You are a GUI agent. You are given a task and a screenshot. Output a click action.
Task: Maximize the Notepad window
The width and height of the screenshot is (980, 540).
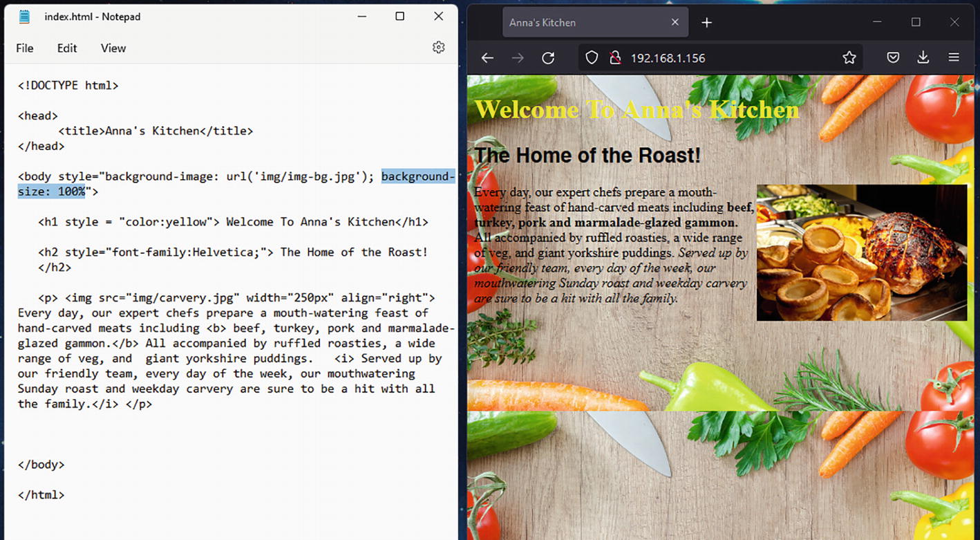399,17
